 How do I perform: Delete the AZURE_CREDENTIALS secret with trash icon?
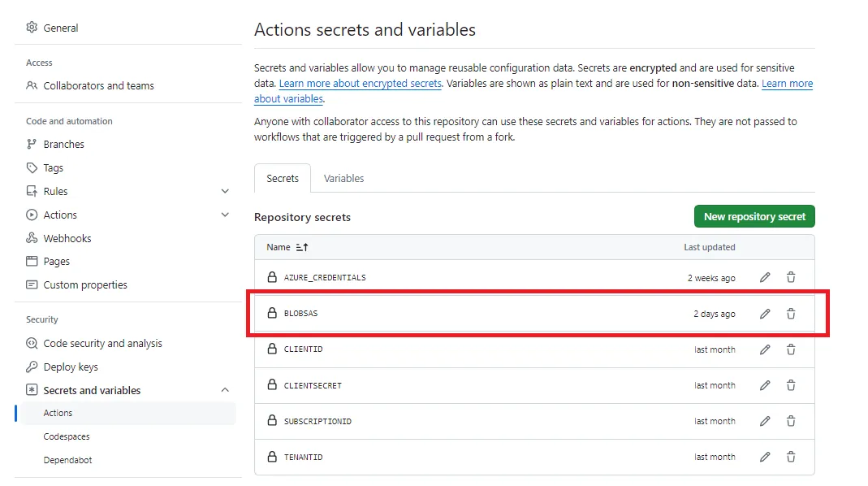click(x=791, y=277)
